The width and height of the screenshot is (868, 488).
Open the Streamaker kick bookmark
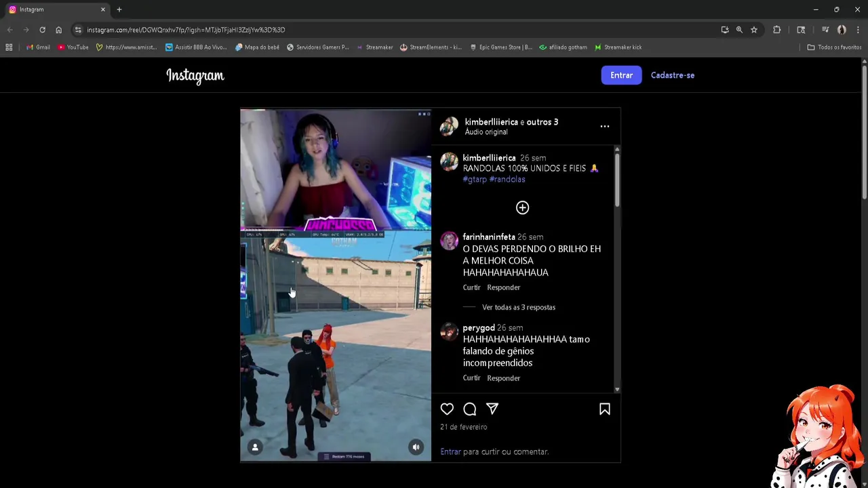[x=618, y=47]
